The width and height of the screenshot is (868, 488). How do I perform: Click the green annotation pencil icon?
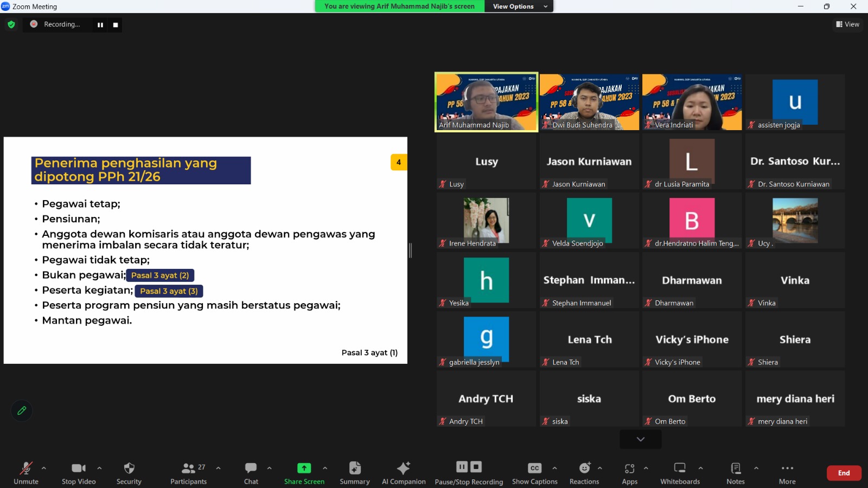22,410
